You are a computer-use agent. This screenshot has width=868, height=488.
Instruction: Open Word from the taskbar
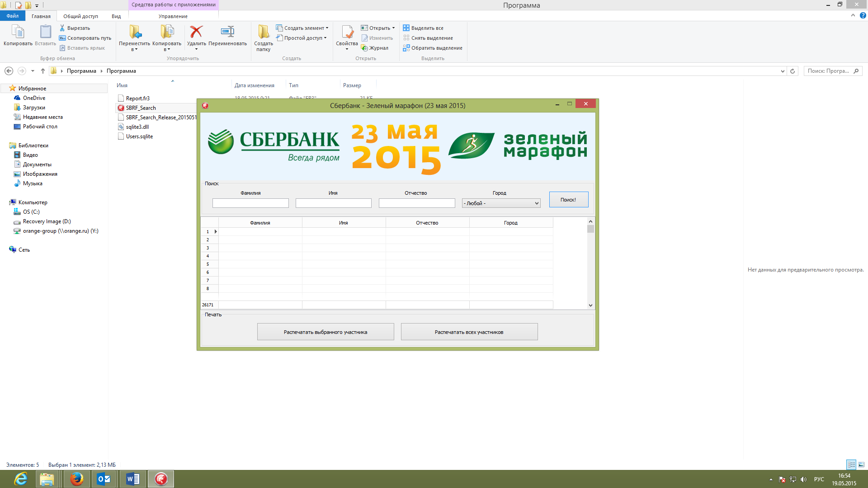[x=133, y=479]
